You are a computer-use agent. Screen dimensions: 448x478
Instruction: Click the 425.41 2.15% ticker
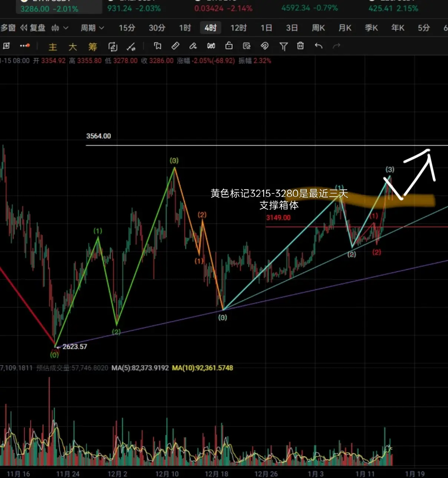pos(393,8)
